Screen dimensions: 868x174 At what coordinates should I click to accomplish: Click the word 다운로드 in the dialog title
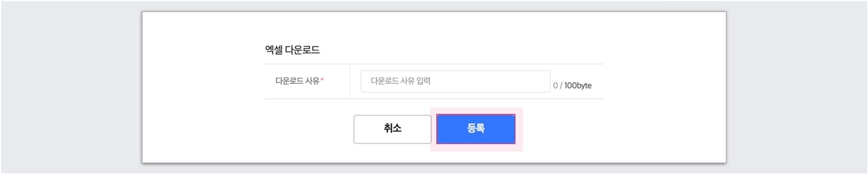[x=302, y=50]
